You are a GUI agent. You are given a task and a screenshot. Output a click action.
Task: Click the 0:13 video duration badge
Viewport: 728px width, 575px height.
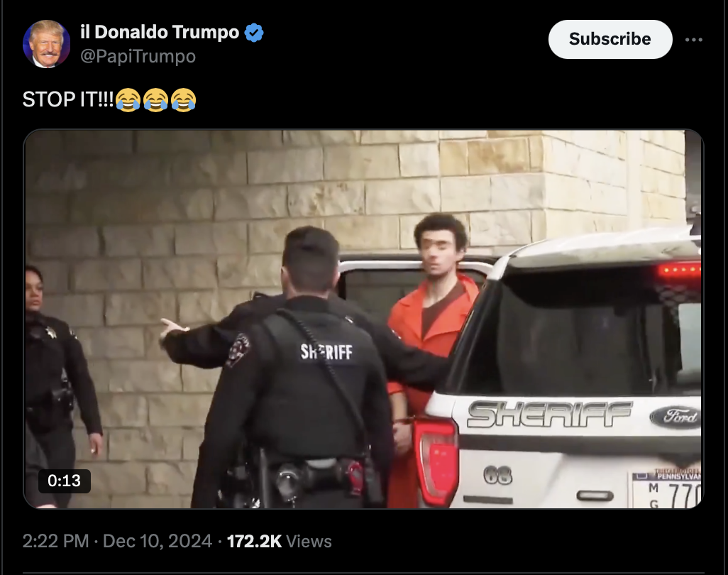[x=64, y=481]
